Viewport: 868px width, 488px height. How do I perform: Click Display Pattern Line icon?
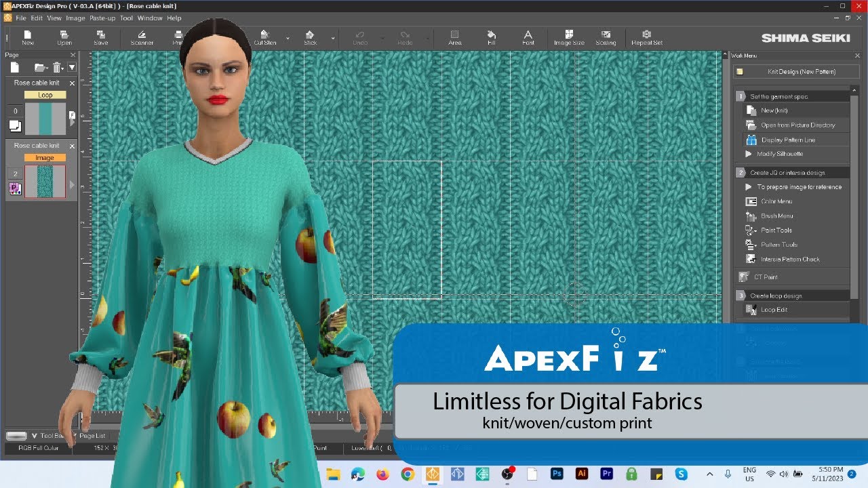pyautogui.click(x=751, y=140)
